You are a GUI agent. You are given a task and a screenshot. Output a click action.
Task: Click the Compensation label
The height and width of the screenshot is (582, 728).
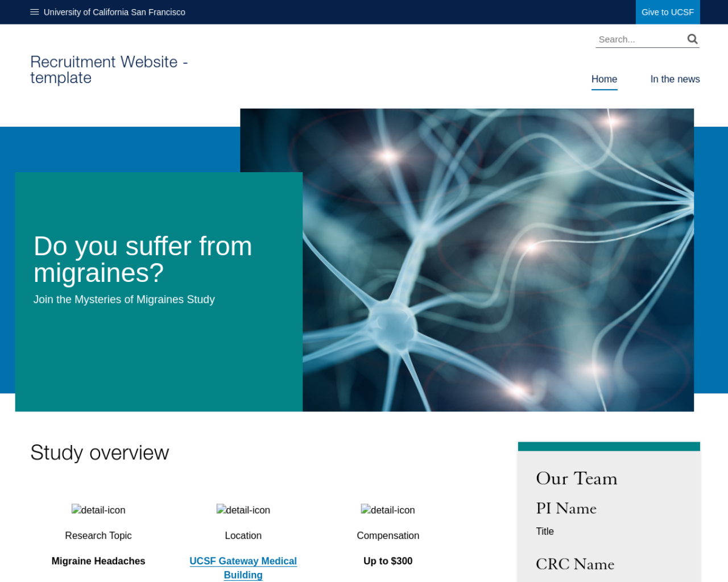[388, 535]
